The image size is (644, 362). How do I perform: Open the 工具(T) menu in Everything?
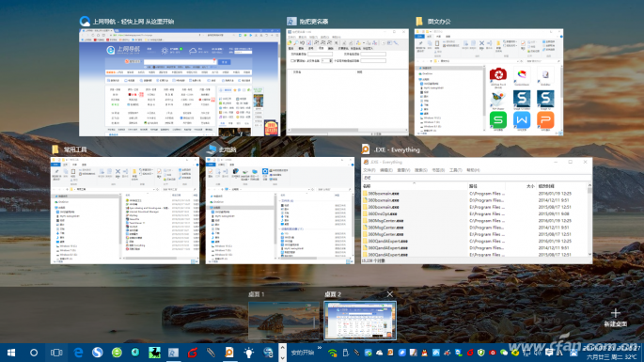(x=455, y=170)
